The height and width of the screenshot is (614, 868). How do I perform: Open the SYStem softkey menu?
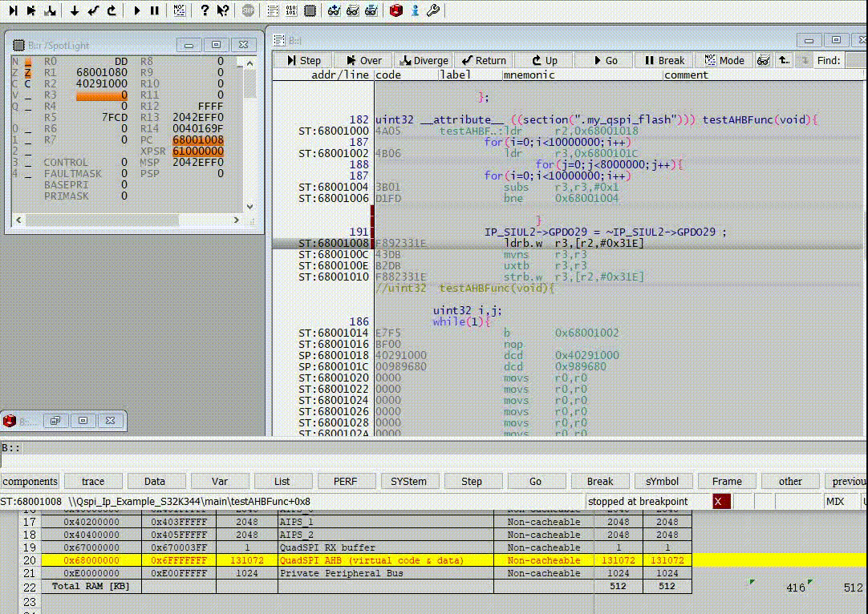[x=408, y=481]
